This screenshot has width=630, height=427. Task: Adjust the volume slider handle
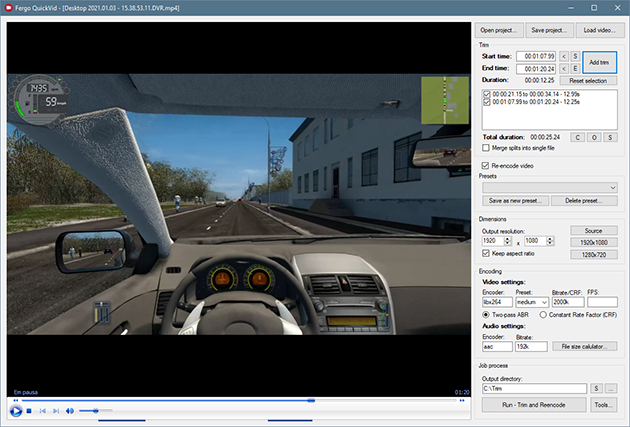96,411
